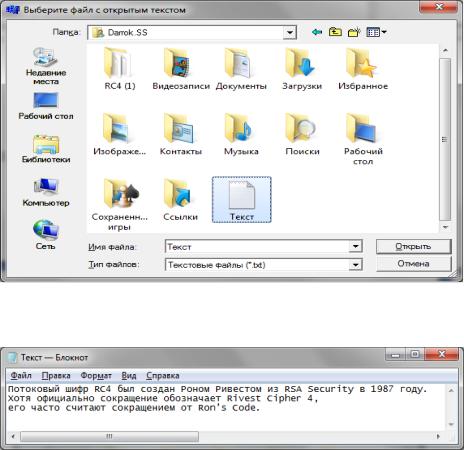This screenshot has width=464, height=450.
Task: Open the Формат menu in Notepad
Action: coord(96,376)
